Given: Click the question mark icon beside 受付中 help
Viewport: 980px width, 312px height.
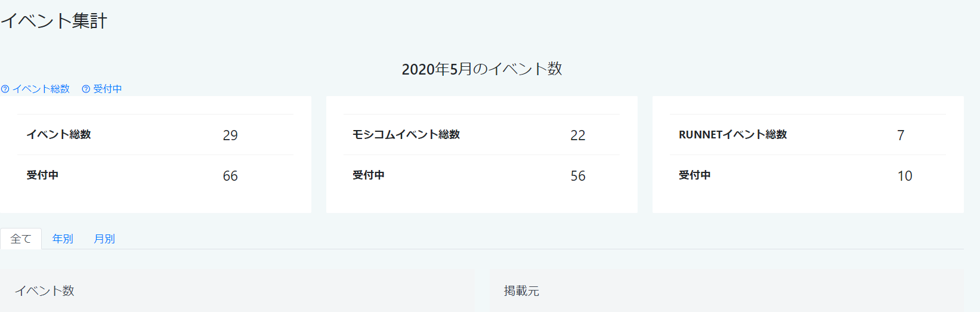Looking at the screenshot, I should [86, 89].
